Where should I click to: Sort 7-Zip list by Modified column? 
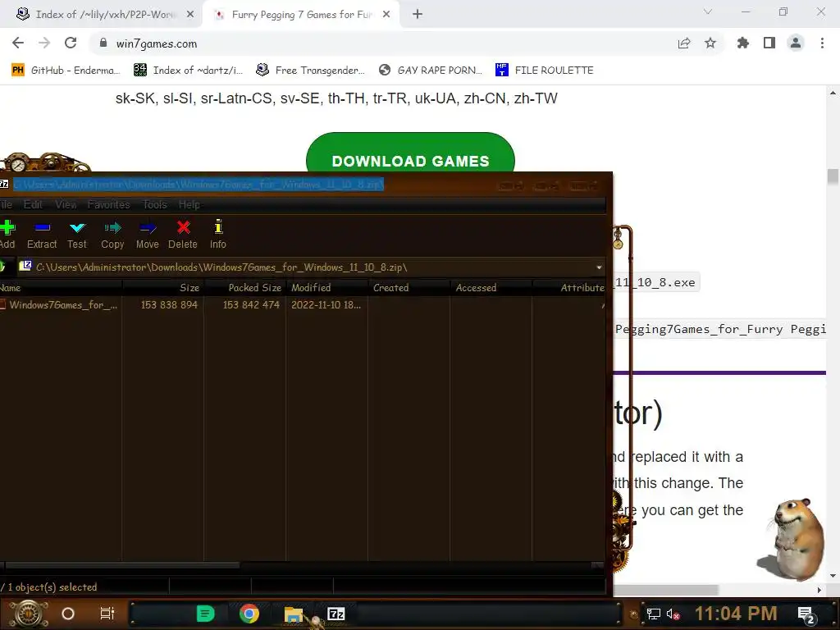pyautogui.click(x=326, y=288)
